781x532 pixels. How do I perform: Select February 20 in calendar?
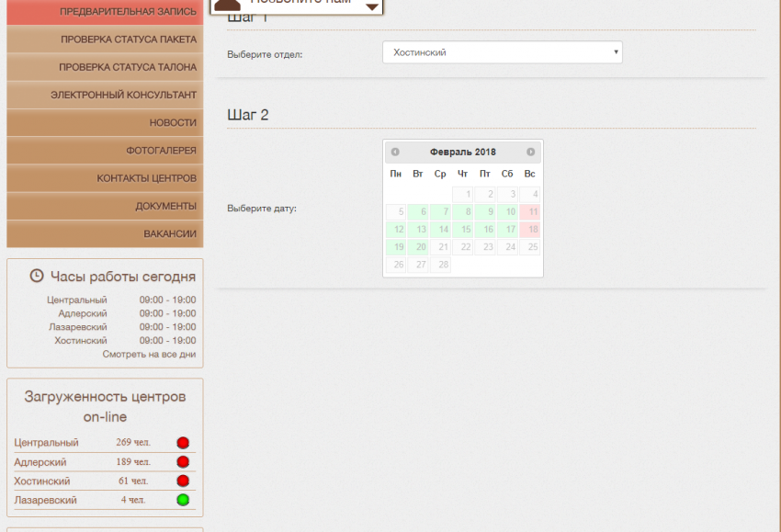(419, 247)
